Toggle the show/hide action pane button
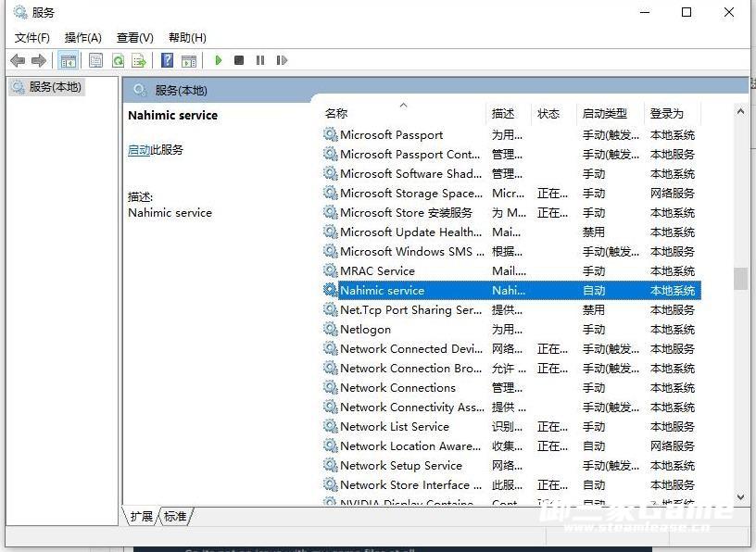The width and height of the screenshot is (756, 552). pos(189,60)
